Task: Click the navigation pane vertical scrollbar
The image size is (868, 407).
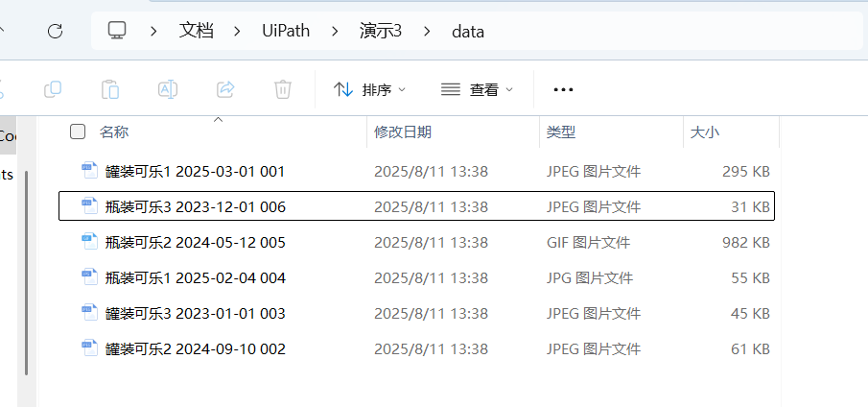Action: point(26,273)
